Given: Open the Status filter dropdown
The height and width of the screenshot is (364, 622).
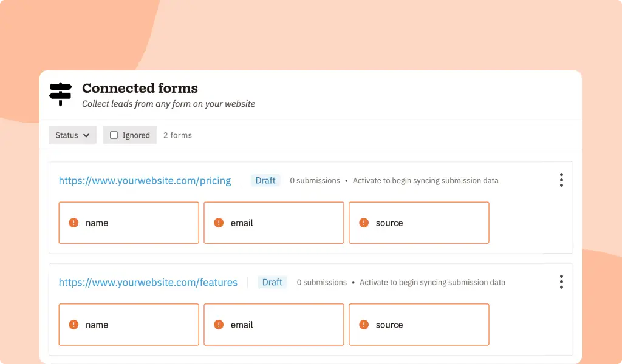Looking at the screenshot, I should click(x=72, y=135).
